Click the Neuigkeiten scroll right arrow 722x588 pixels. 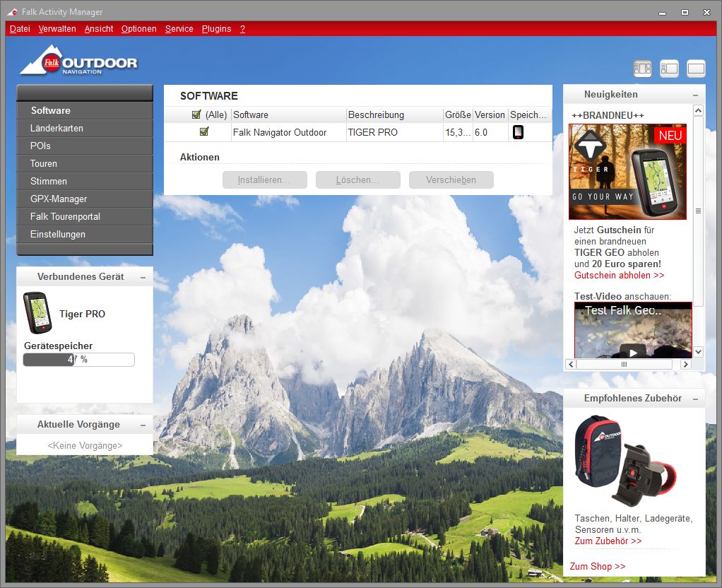point(686,365)
